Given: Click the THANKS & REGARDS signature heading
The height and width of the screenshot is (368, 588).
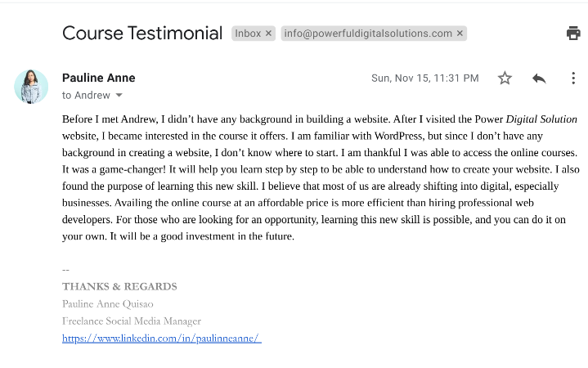Looking at the screenshot, I should pyautogui.click(x=119, y=286).
